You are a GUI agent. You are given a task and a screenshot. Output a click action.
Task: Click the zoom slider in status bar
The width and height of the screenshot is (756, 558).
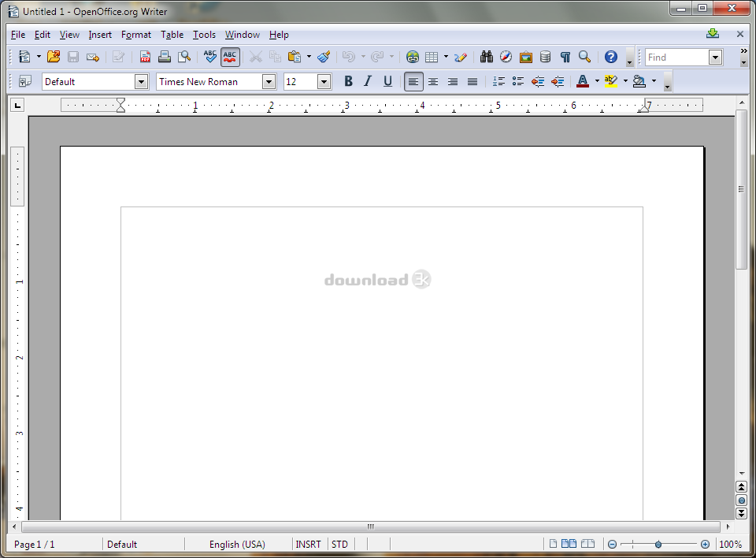pyautogui.click(x=658, y=544)
